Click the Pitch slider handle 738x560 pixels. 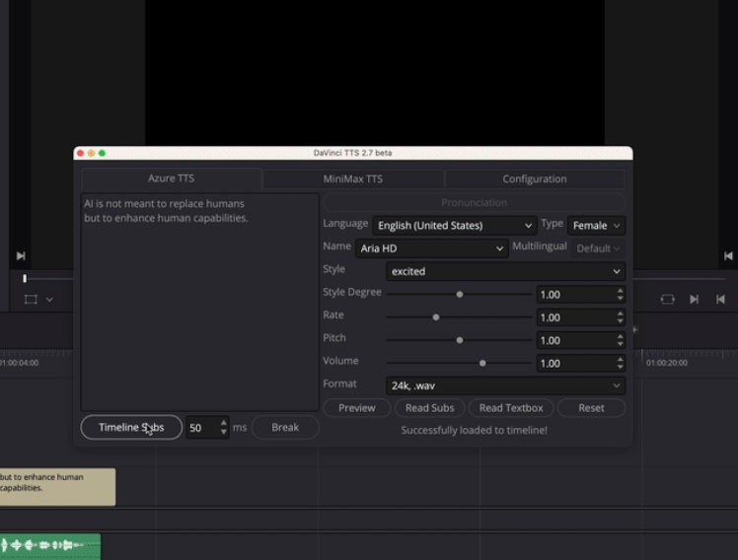point(460,340)
